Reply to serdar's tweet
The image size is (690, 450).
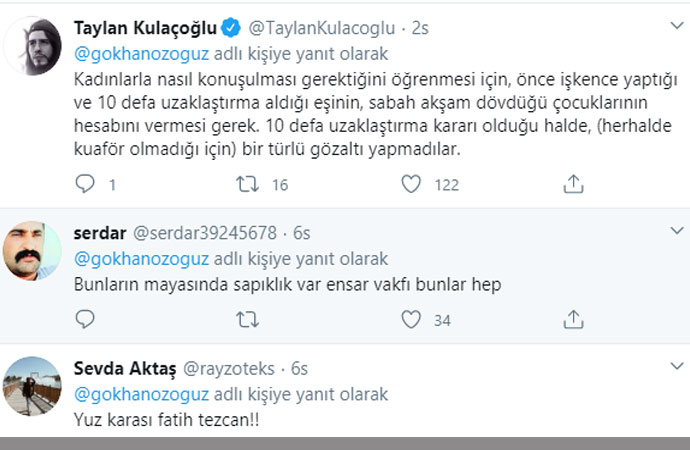(x=86, y=320)
